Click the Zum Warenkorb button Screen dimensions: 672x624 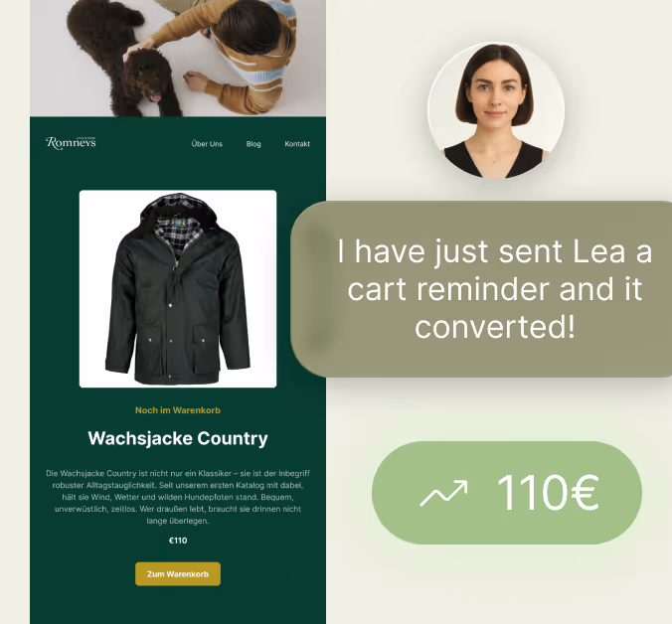(178, 574)
